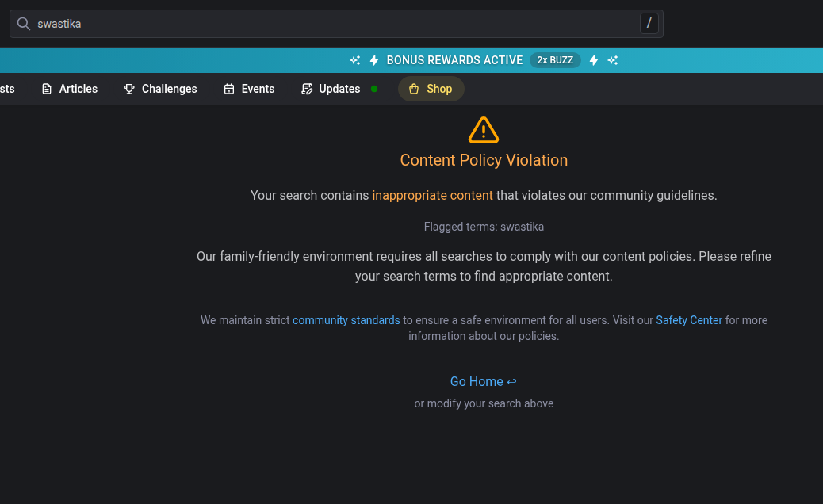The image size is (823, 504).
Task: Click the Flagged terms: swastika line
Action: [484, 227]
